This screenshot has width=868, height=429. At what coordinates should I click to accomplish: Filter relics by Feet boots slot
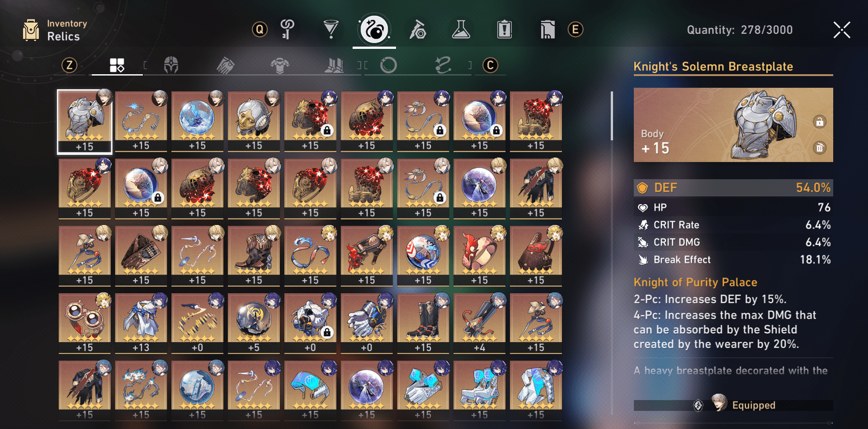[x=333, y=65]
